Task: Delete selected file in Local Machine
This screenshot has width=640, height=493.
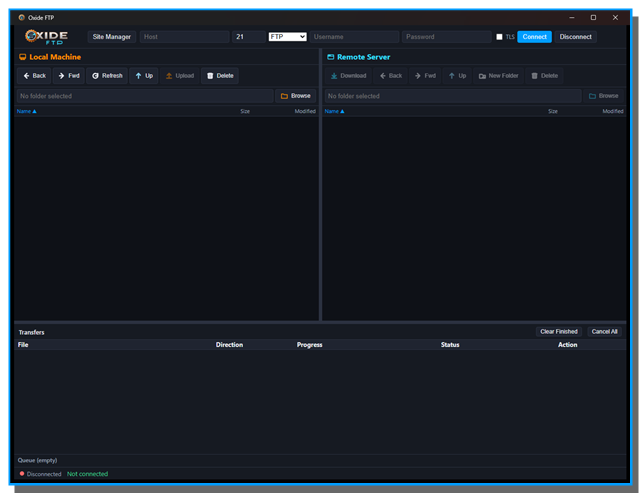Action: 220,76
